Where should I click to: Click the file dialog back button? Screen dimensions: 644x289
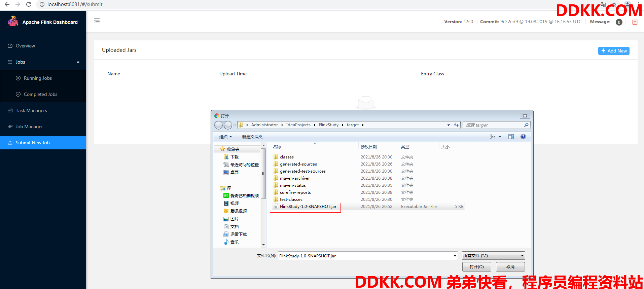point(218,125)
